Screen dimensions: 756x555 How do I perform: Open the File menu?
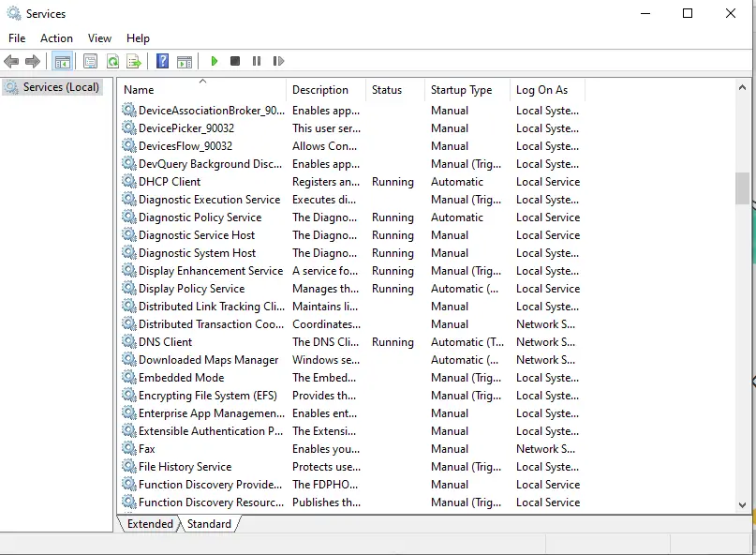[17, 38]
